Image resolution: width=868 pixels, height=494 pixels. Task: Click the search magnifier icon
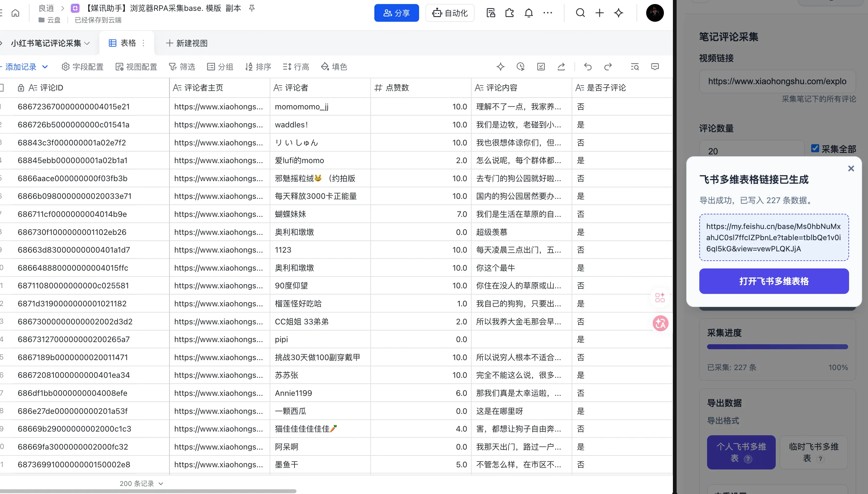point(580,13)
